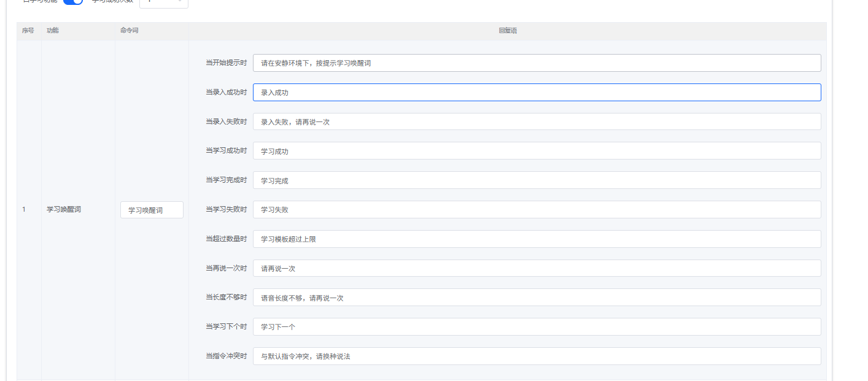The height and width of the screenshot is (381, 868).
Task: Edit the 当学习失败时 reply field
Action: click(x=537, y=209)
